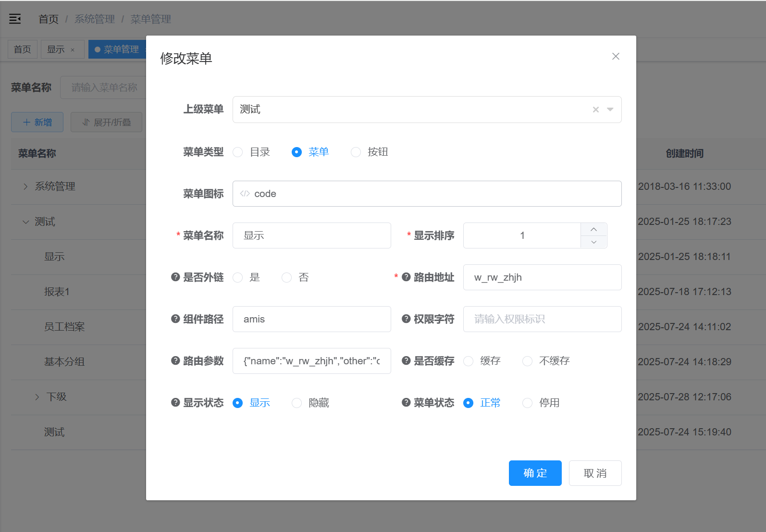This screenshot has width=766, height=532.
Task: Click the help icon beside 是否缓存
Action: [406, 361]
